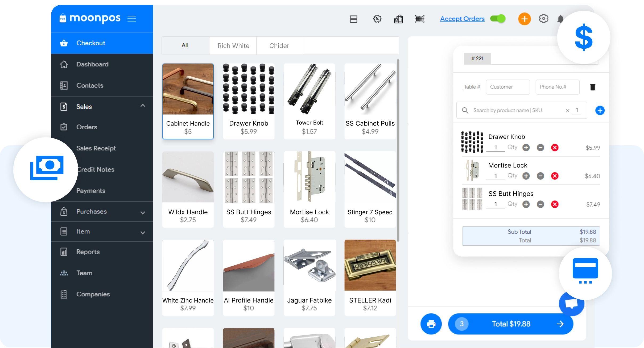The width and height of the screenshot is (644, 348).
Task: Select the Tower Bolt product thumbnail
Action: [x=309, y=89]
